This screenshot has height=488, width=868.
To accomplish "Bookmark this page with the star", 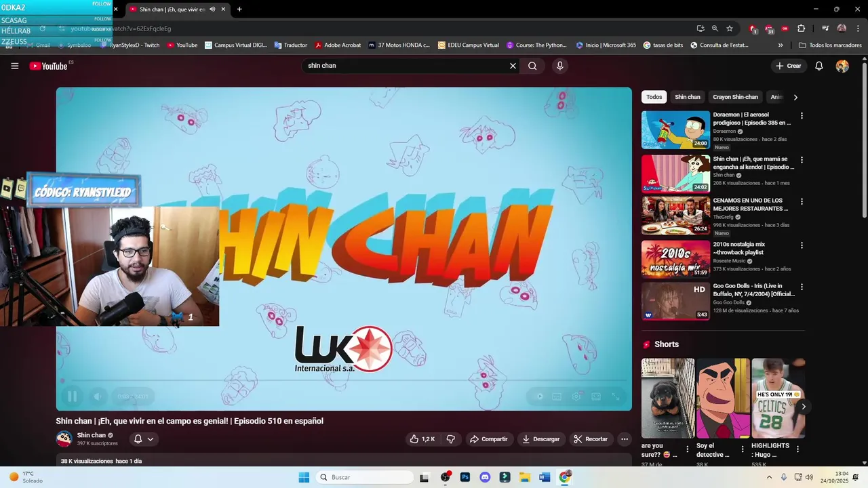I will point(730,28).
